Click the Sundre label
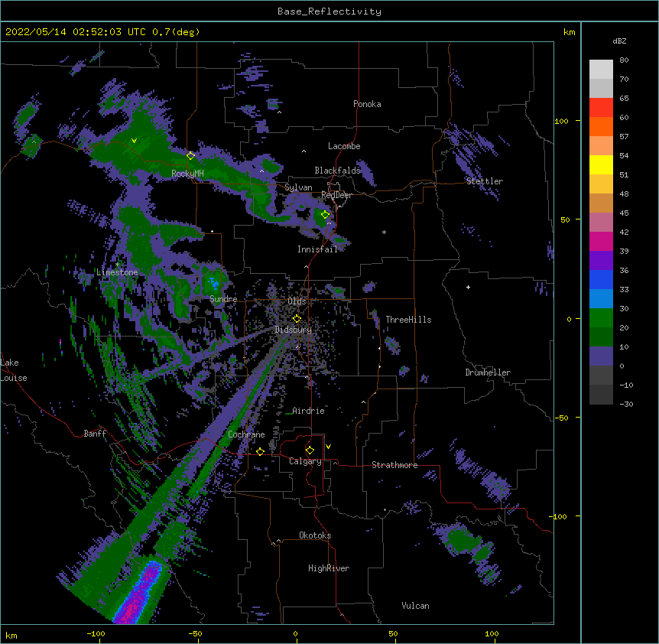 point(223,299)
